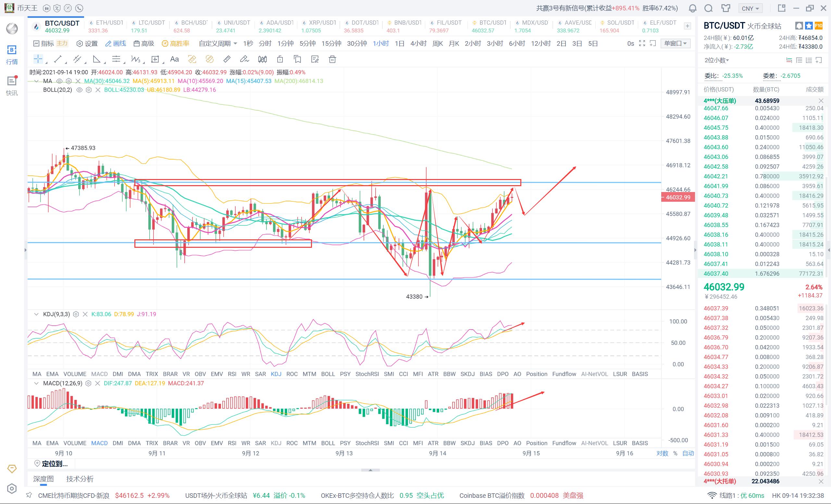The image size is (831, 504).
Task: Click the 46037.39 bid price row
Action: click(x=763, y=308)
